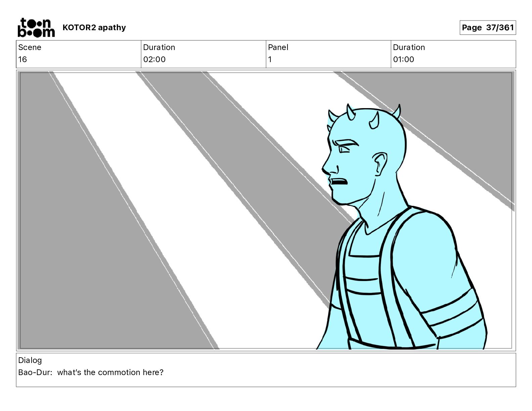Screen dimensions: 532x411
Task: Select the dialog line 'what's the commotion here?'
Action: [110, 372]
